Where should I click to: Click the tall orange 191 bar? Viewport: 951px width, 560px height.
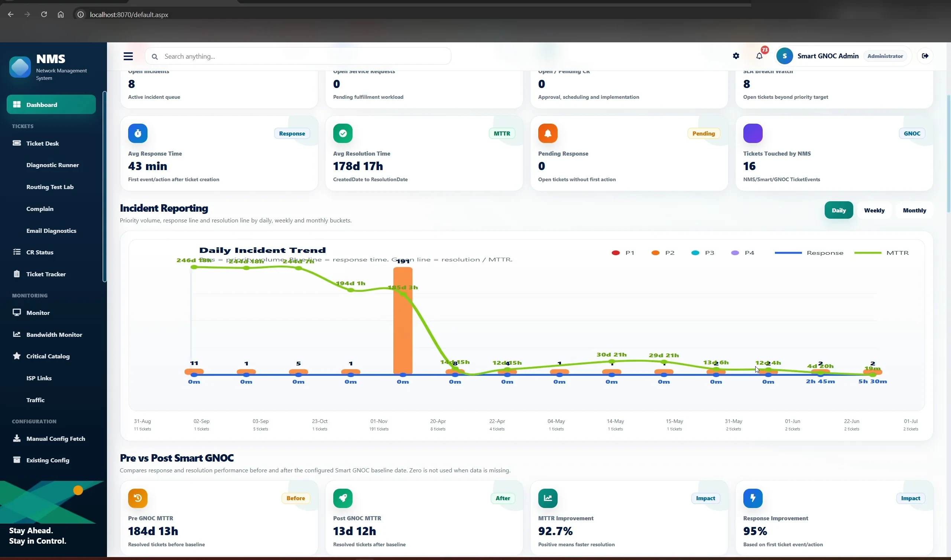coord(403,321)
